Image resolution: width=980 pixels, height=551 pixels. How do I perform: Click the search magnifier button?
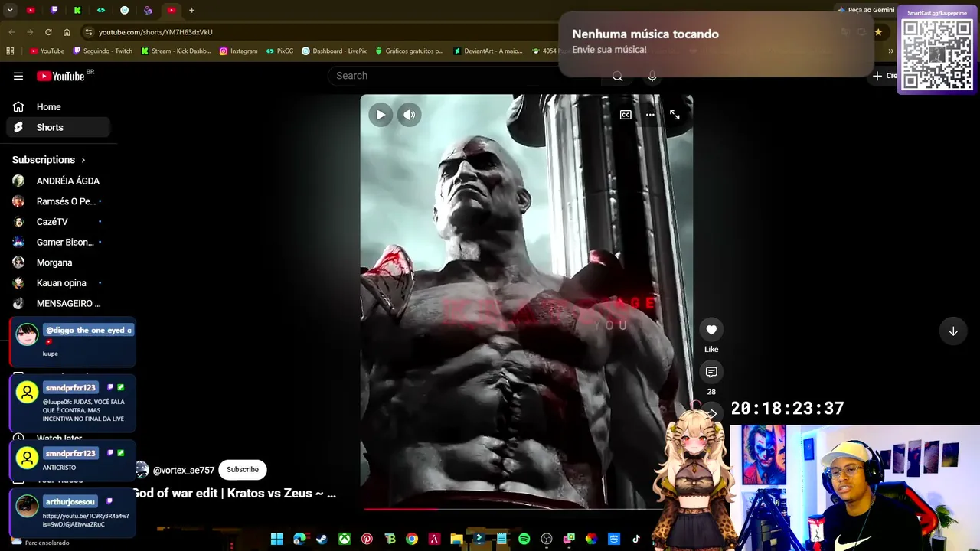617,76
